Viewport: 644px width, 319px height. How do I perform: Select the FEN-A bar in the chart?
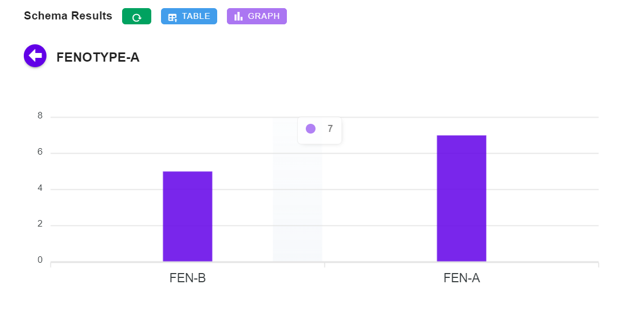click(x=461, y=198)
